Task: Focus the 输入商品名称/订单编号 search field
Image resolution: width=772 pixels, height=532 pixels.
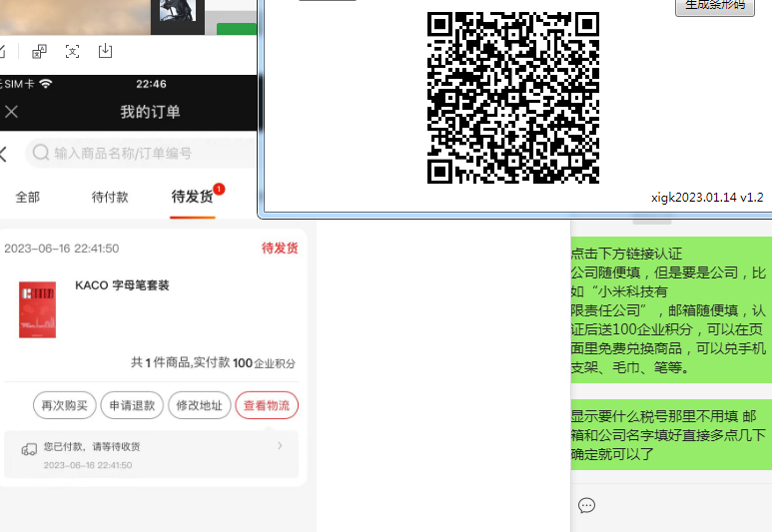Action: point(141,154)
